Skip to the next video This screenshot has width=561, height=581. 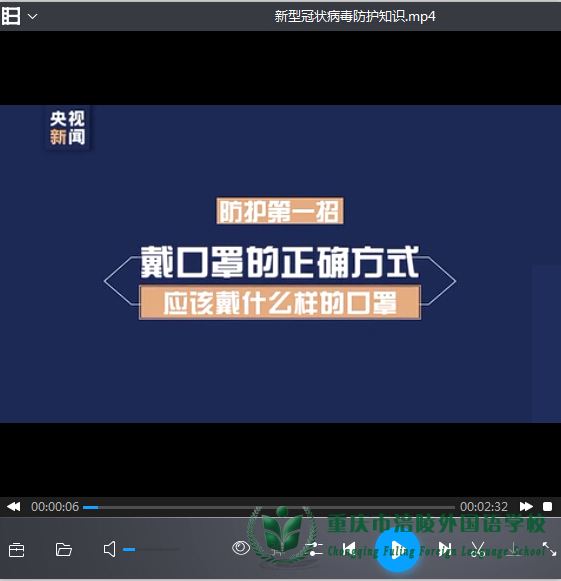coord(445,549)
